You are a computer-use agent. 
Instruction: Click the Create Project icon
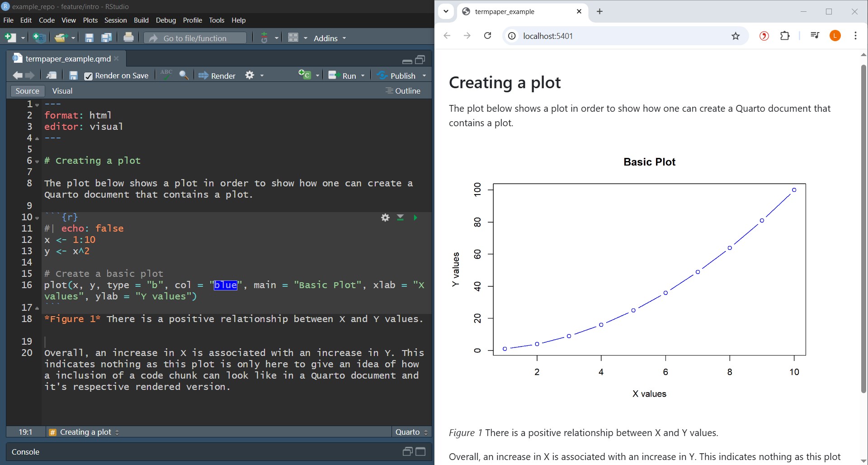coord(39,38)
